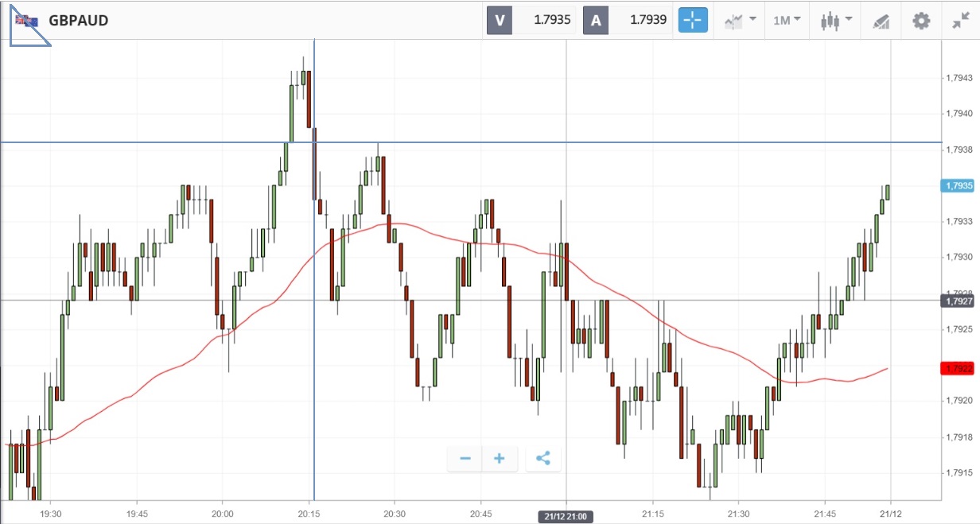This screenshot has height=524, width=980.
Task: Collapse chart from fullscreen arrows
Action: click(x=960, y=21)
